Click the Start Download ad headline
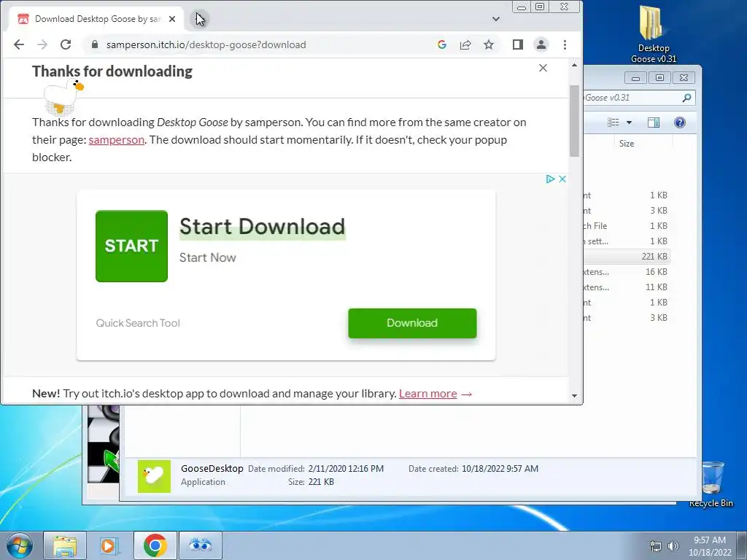The height and width of the screenshot is (560, 747). pyautogui.click(x=263, y=227)
